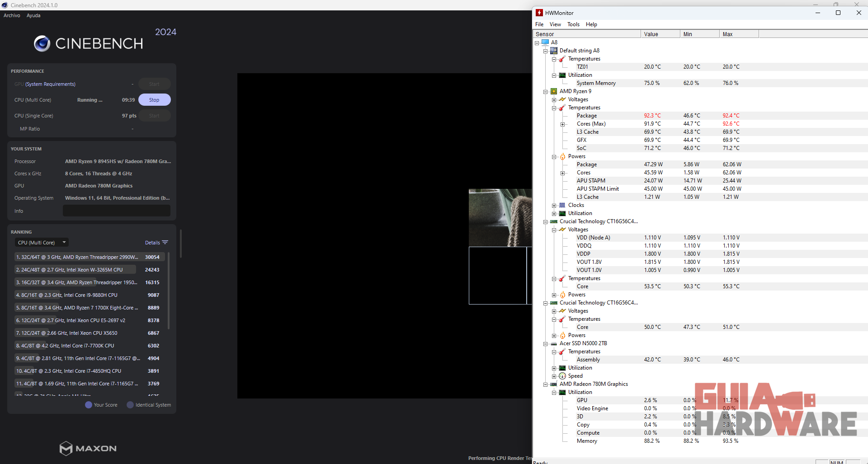The width and height of the screenshot is (868, 464).
Task: Click the Cinebench logo icon in title bar
Action: click(x=5, y=5)
